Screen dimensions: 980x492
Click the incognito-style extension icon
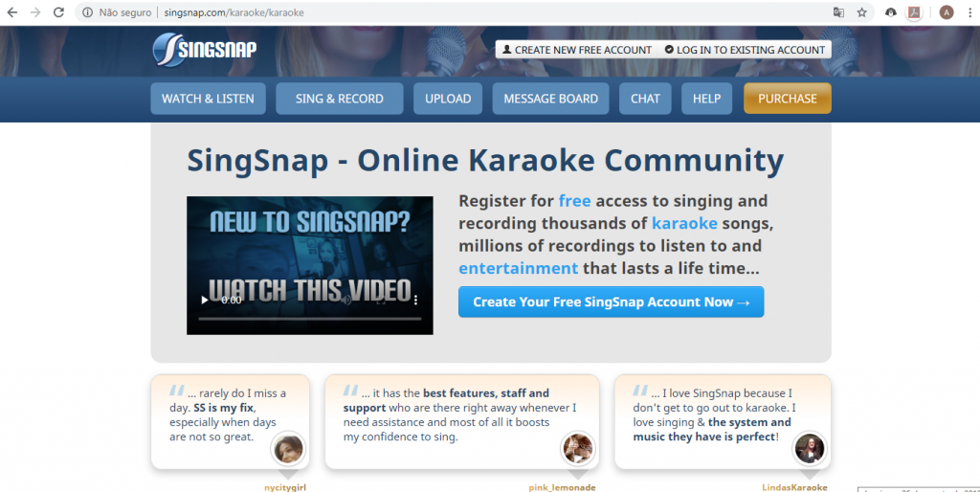pos(891,12)
